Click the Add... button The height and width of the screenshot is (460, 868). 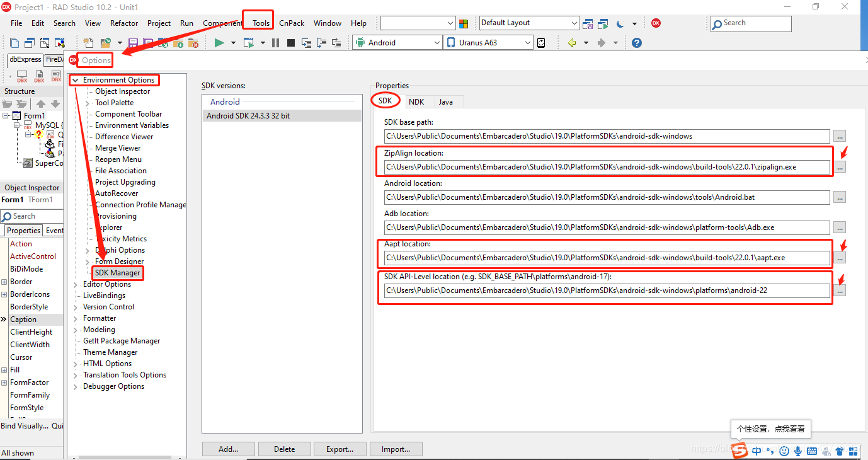click(229, 449)
